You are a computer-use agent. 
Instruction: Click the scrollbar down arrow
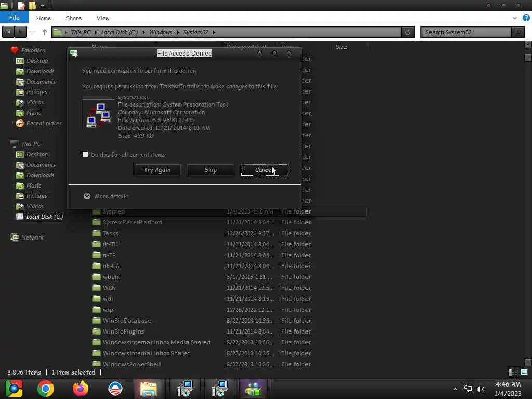[528, 362]
